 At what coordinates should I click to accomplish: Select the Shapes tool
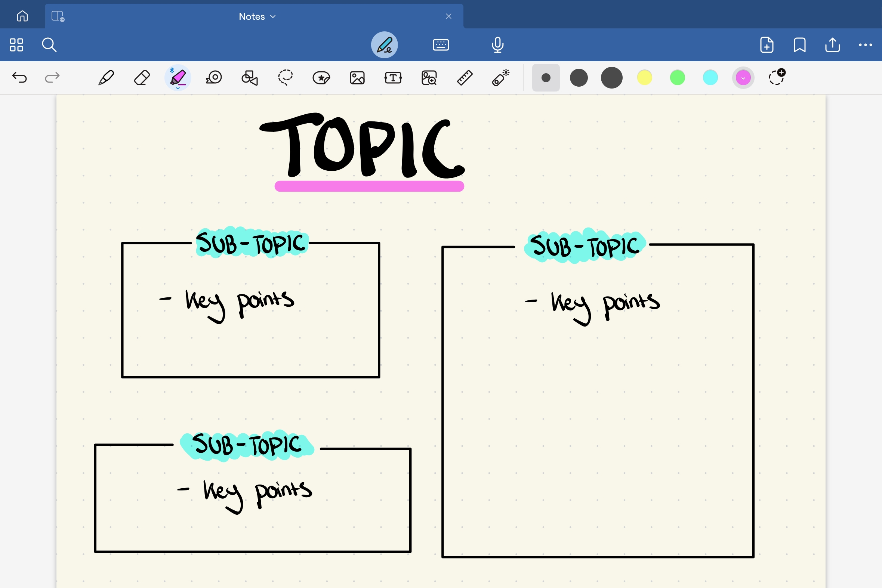[x=249, y=78]
